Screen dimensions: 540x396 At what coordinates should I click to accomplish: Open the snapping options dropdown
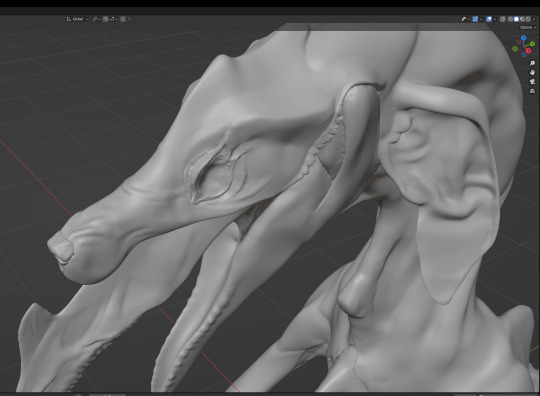pos(113,19)
